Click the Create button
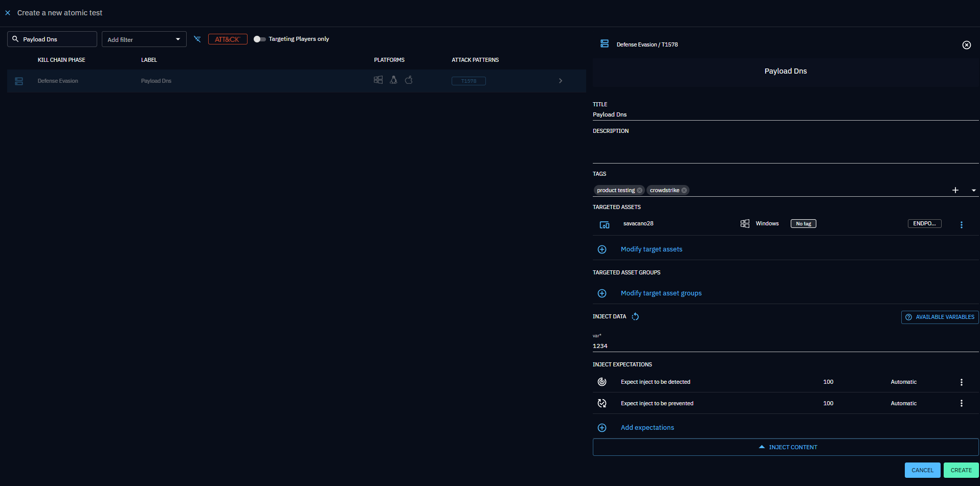The height and width of the screenshot is (486, 980). point(961,470)
